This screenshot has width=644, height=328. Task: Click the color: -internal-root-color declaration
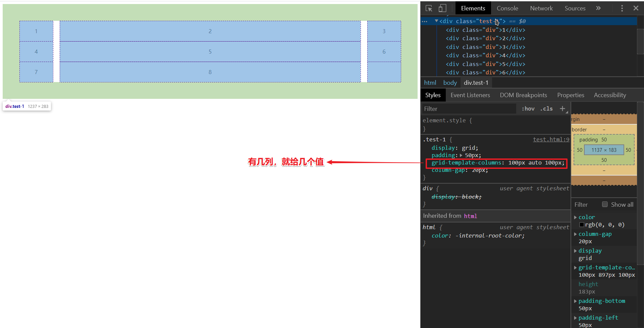tap(478, 236)
